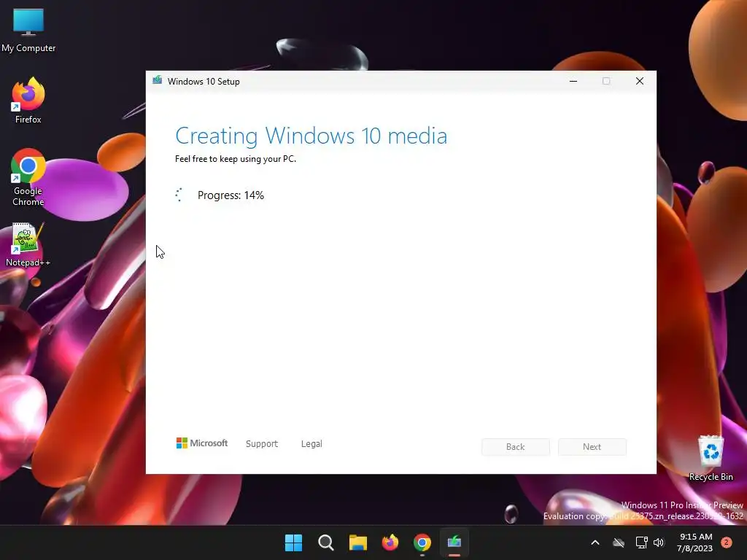The image size is (747, 560).
Task: Click the cloud sync tray icon
Action: [x=619, y=542]
